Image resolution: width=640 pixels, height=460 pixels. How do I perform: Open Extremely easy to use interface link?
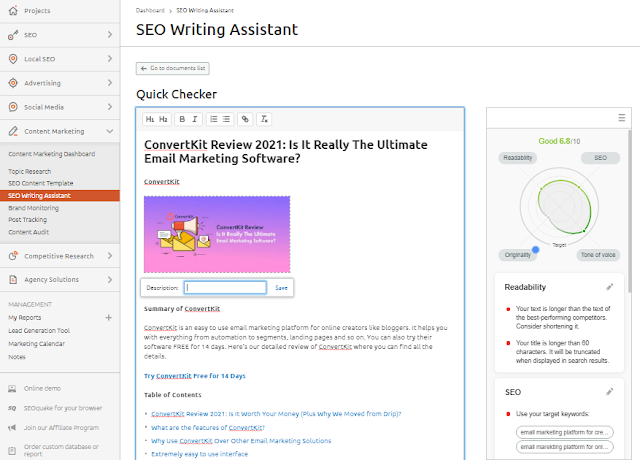coord(200,454)
